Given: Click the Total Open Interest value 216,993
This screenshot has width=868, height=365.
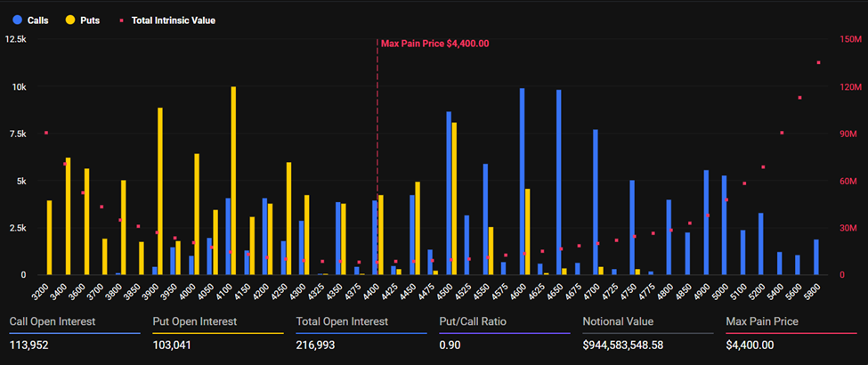Looking at the screenshot, I should point(315,345).
